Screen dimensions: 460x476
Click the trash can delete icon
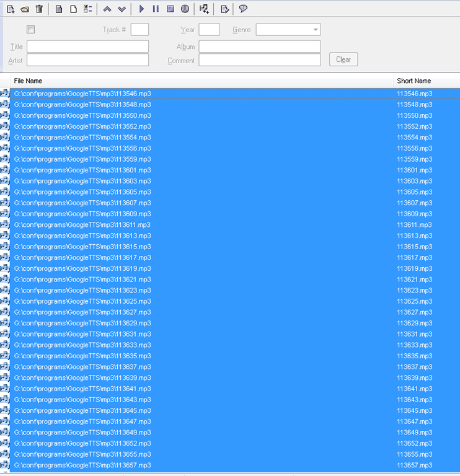(x=39, y=9)
